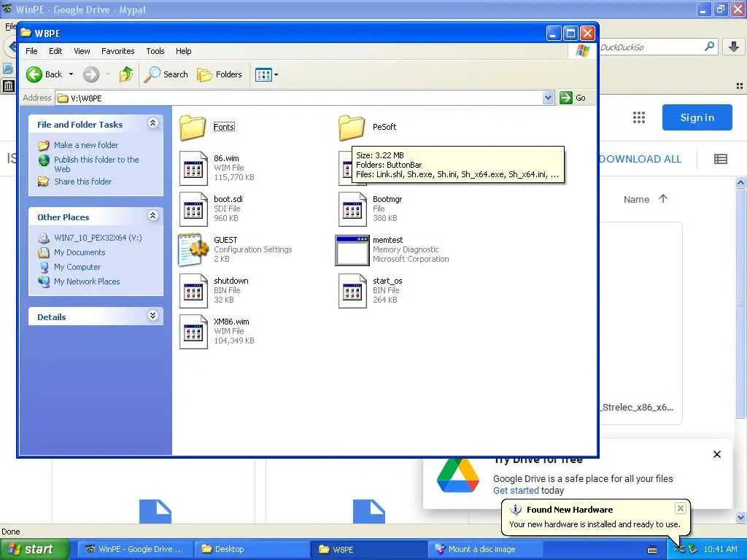The height and width of the screenshot is (560, 747).
Task: Click the clock showing 10:41 AM
Action: point(720,549)
